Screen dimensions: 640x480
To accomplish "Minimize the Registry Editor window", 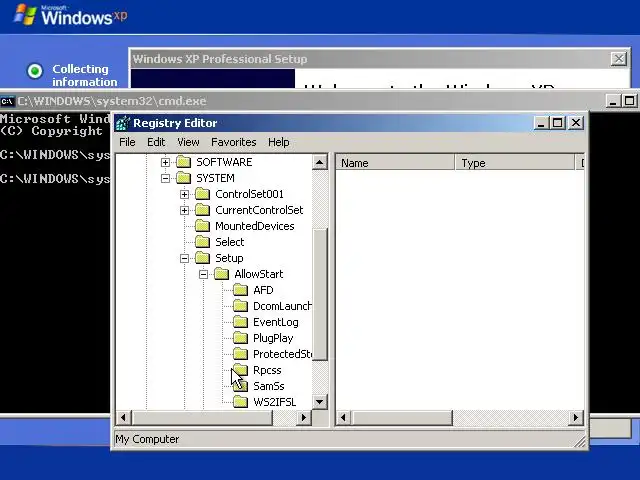I will point(541,123).
